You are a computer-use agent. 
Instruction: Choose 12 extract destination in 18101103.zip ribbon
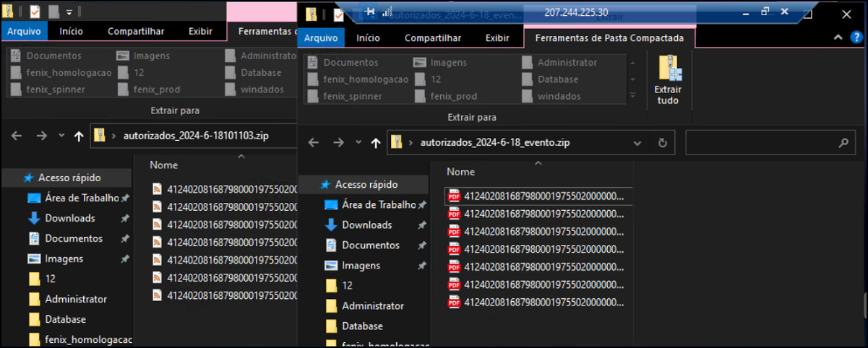[131, 73]
